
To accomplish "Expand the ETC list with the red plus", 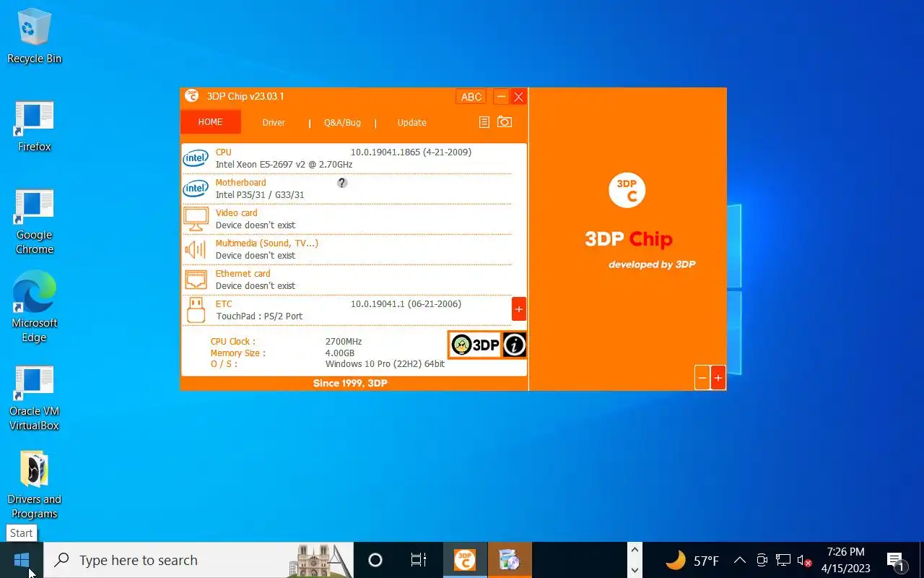I will [518, 309].
